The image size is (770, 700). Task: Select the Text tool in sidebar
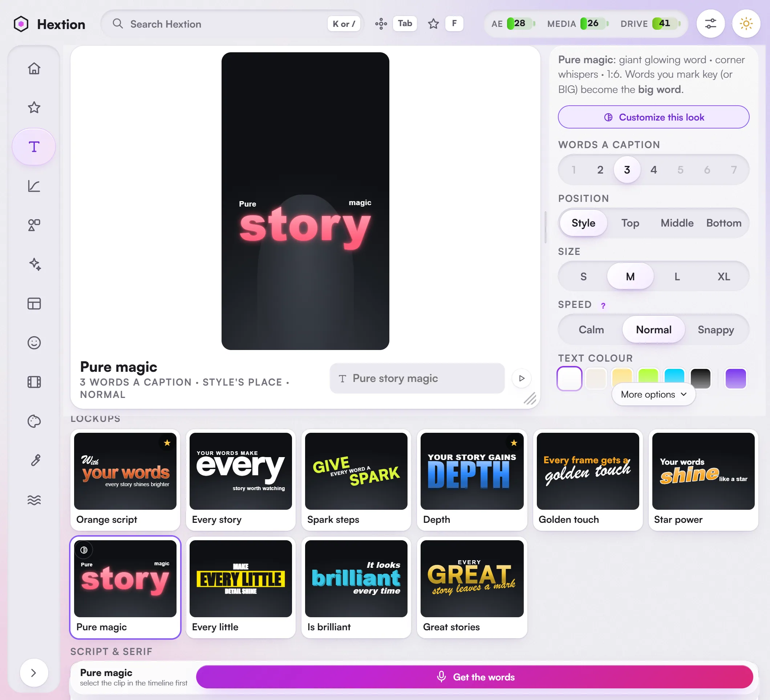click(x=34, y=147)
